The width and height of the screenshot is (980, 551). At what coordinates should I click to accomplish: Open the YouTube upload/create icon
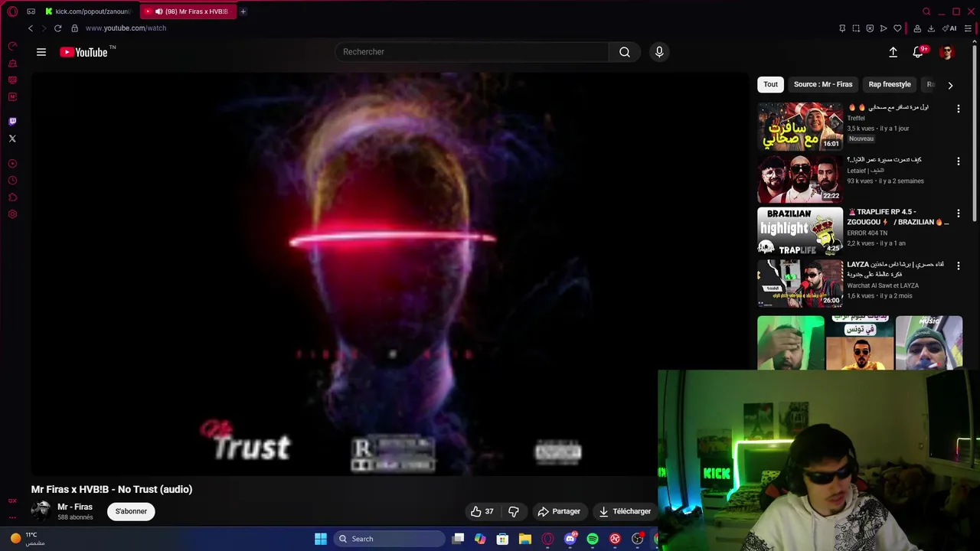pyautogui.click(x=893, y=52)
